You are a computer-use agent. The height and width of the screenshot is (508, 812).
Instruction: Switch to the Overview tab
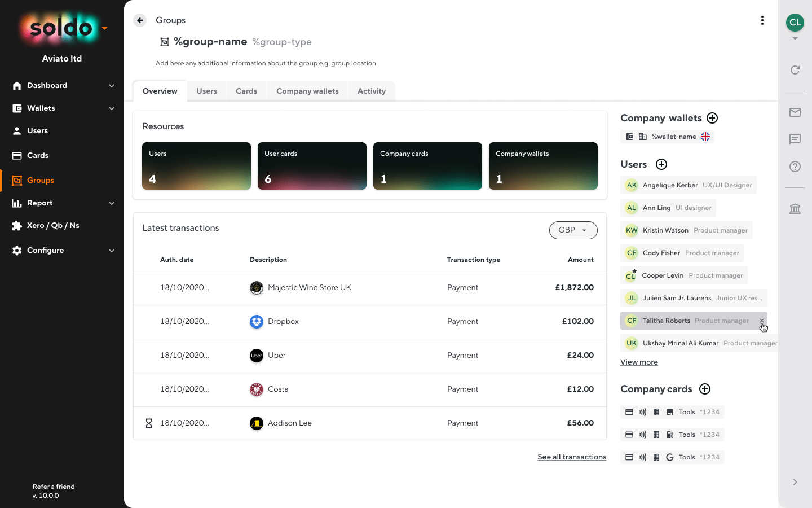[160, 91]
